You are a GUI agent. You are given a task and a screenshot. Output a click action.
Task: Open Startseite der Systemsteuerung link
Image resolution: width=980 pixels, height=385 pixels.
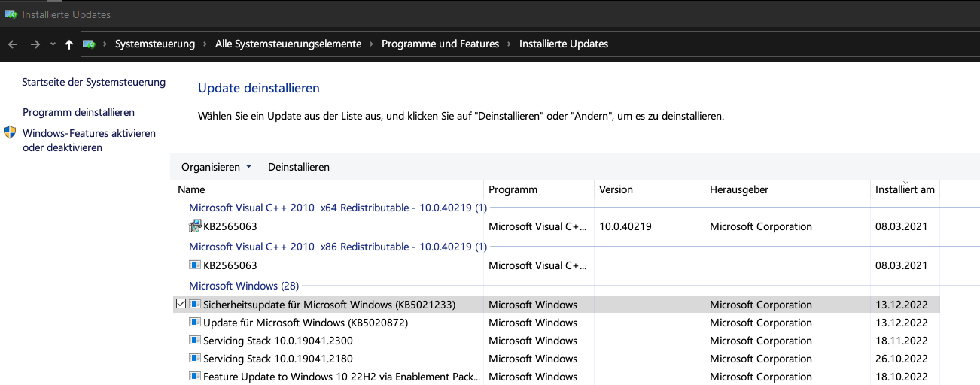pos(94,82)
